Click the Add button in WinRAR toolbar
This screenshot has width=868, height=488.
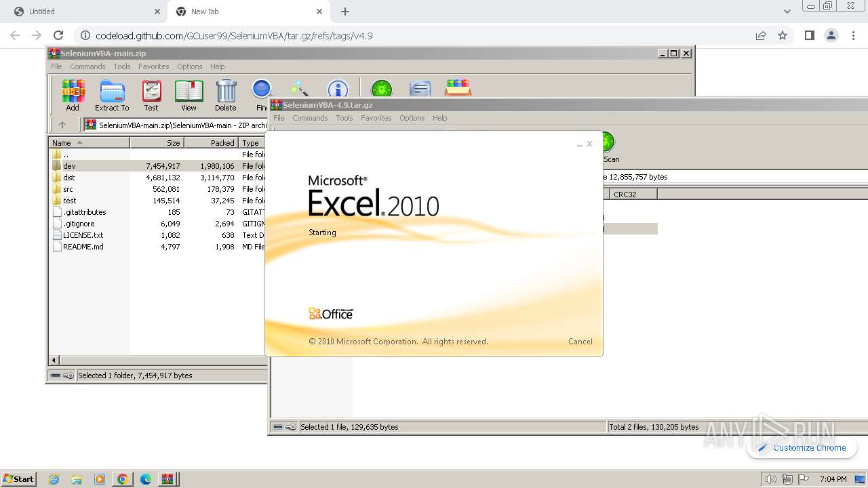pyautogui.click(x=73, y=96)
